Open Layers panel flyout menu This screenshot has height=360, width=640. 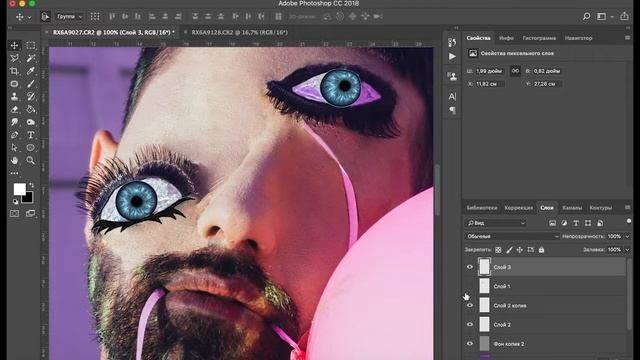click(628, 207)
